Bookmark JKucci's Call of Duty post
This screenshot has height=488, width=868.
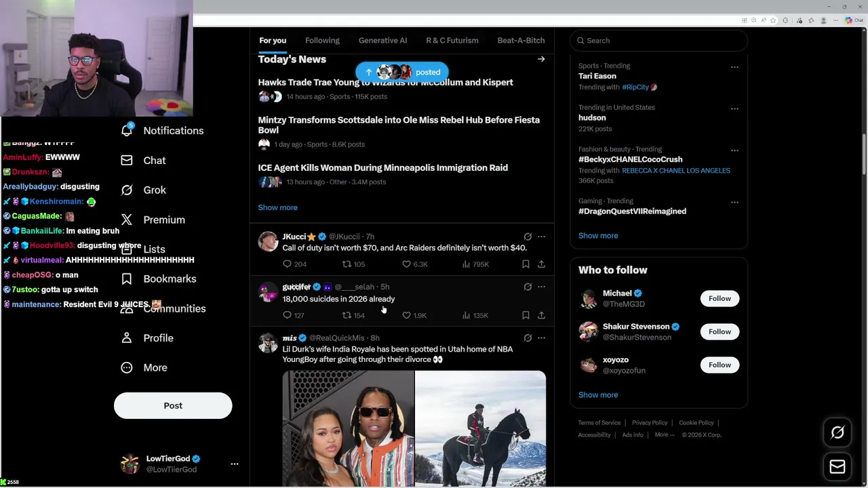(526, 264)
